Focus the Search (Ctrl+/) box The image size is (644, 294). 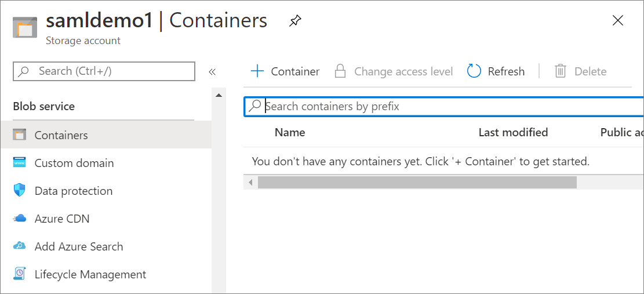(x=104, y=71)
